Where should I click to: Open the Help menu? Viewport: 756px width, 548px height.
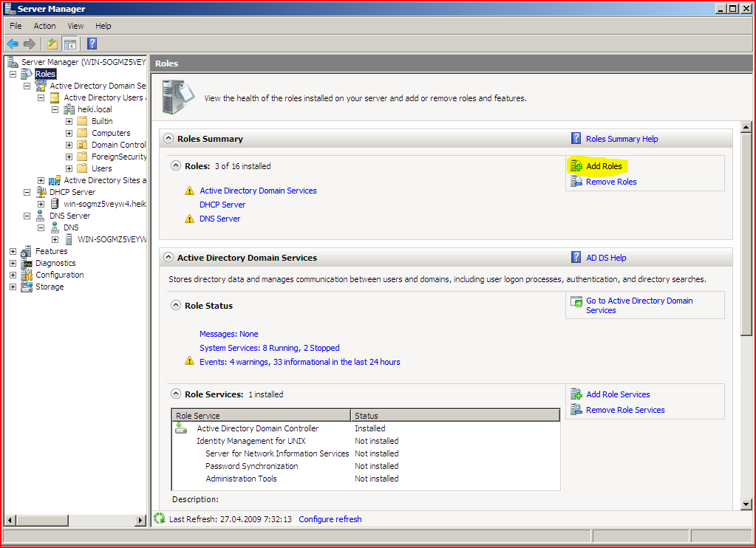click(103, 26)
